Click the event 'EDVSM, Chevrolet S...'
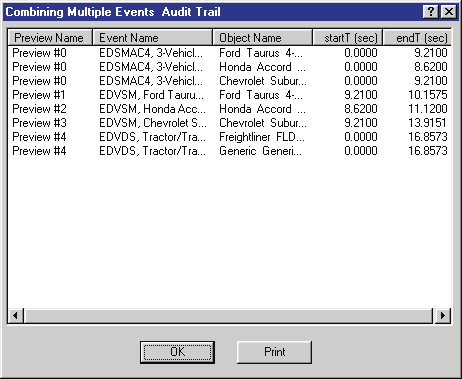This screenshot has height=379, width=462. pos(153,123)
